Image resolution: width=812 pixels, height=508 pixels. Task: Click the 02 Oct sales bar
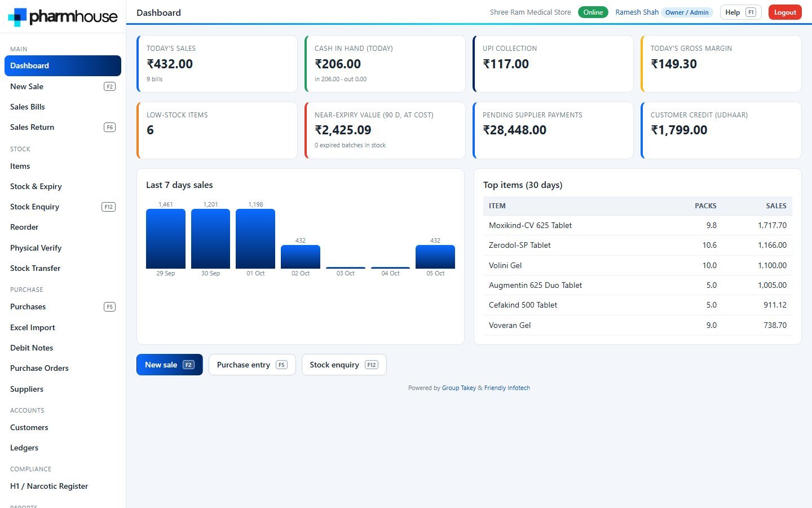click(301, 257)
